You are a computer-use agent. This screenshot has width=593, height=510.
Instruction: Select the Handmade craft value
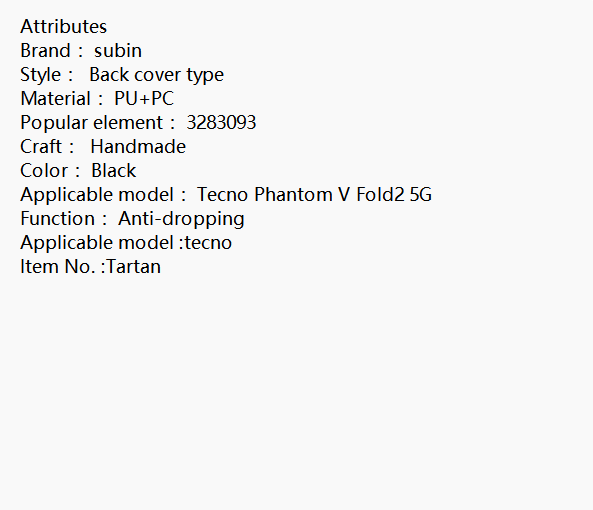[x=138, y=146]
